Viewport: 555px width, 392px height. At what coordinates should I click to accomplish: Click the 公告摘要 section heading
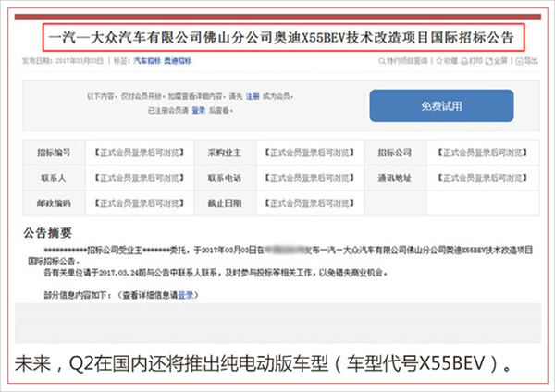coord(48,233)
